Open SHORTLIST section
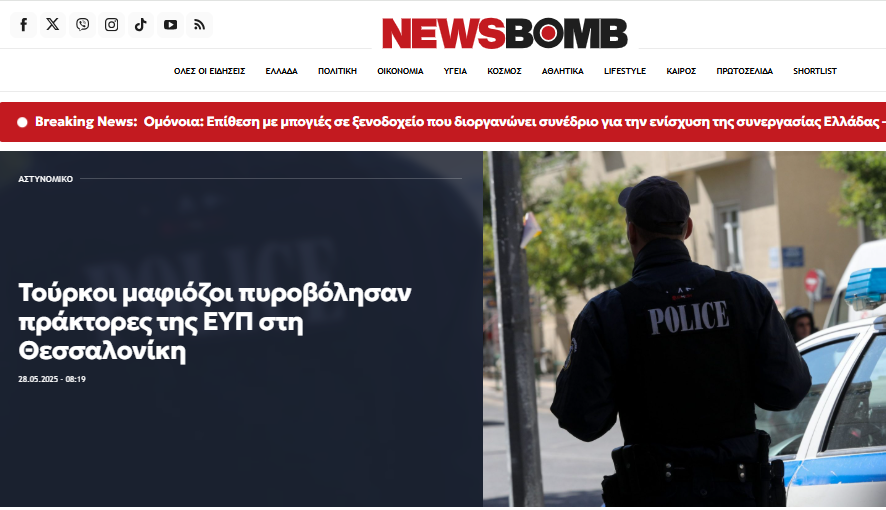This screenshot has height=510, width=886. 815,71
